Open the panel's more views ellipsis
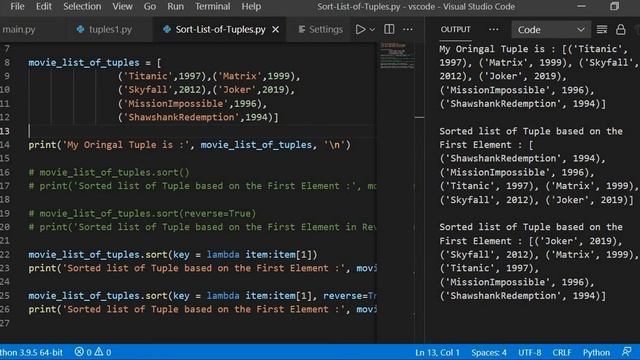The width and height of the screenshot is (640, 360). pos(493,29)
